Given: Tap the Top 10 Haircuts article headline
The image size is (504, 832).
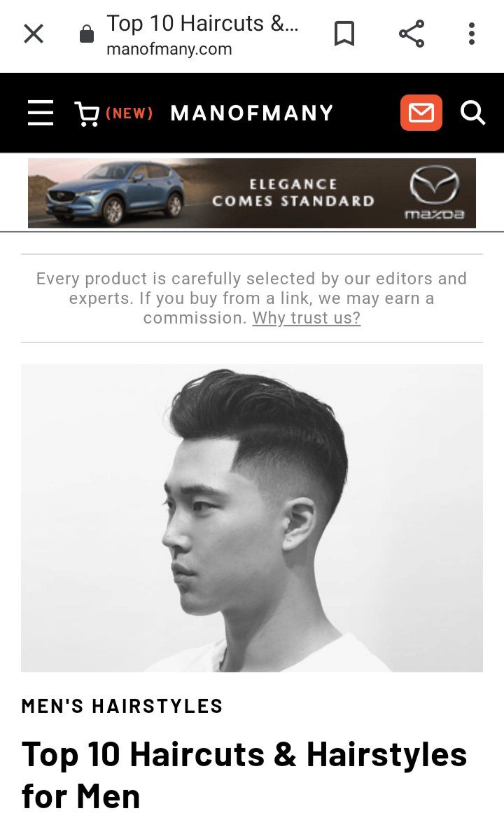Looking at the screenshot, I should click(244, 775).
